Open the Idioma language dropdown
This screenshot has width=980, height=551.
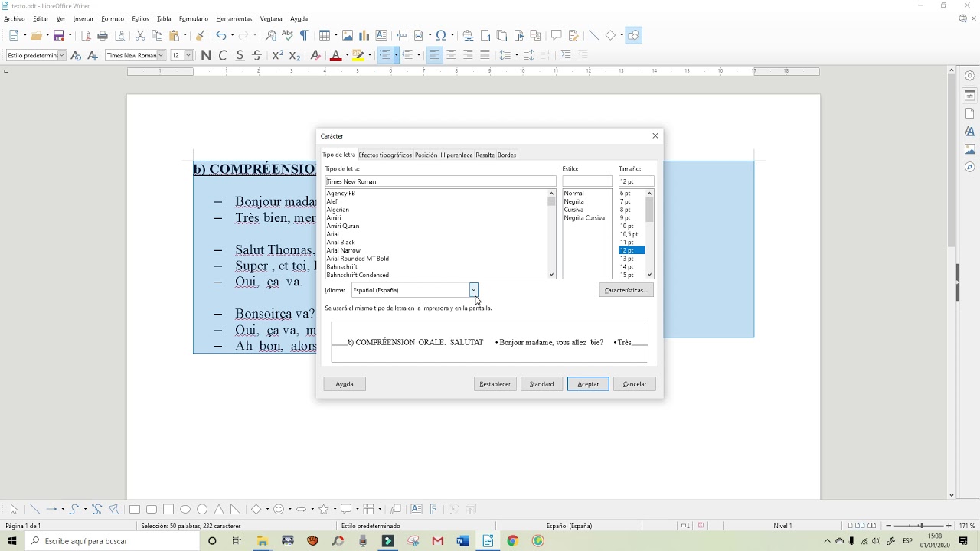coord(473,290)
